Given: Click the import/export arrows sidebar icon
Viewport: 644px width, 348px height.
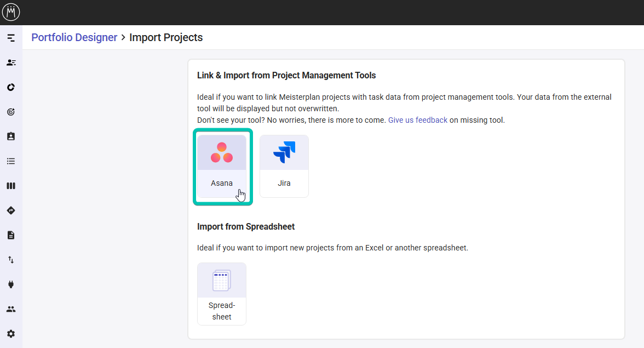Looking at the screenshot, I should coord(11,259).
